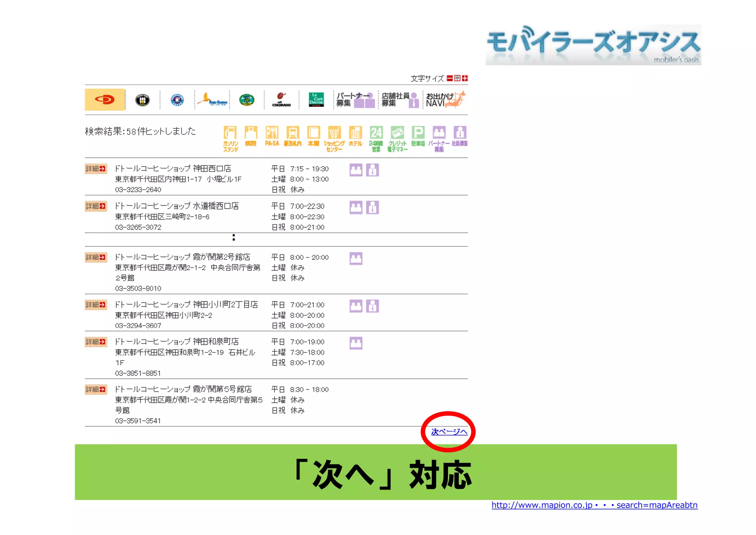
Task: Select the Cafe Colorado brand tab
Action: click(281, 100)
